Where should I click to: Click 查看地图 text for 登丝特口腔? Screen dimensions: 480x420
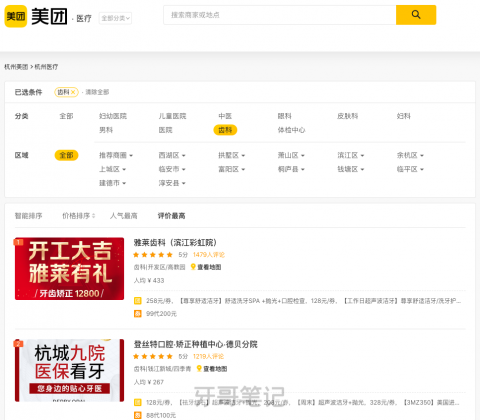point(215,369)
